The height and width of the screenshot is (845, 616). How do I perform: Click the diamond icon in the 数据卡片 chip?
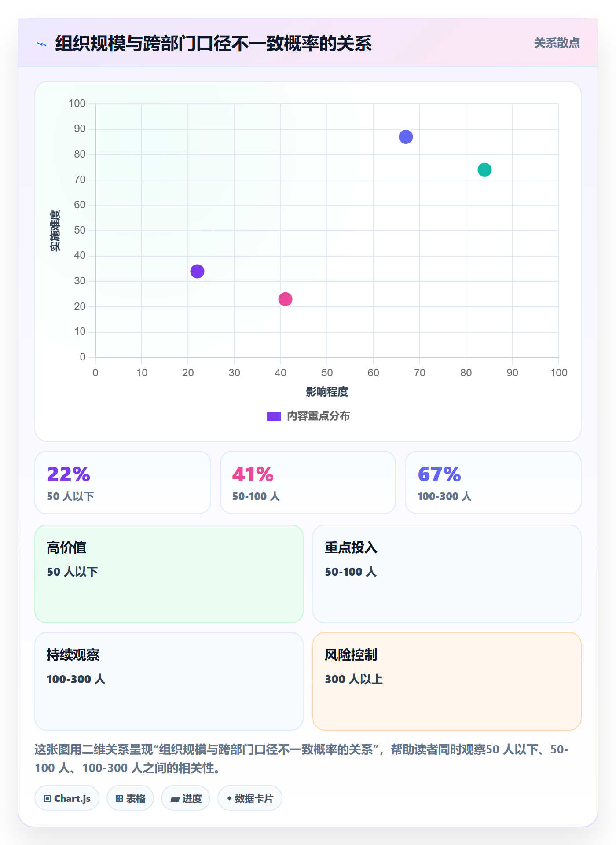[229, 798]
